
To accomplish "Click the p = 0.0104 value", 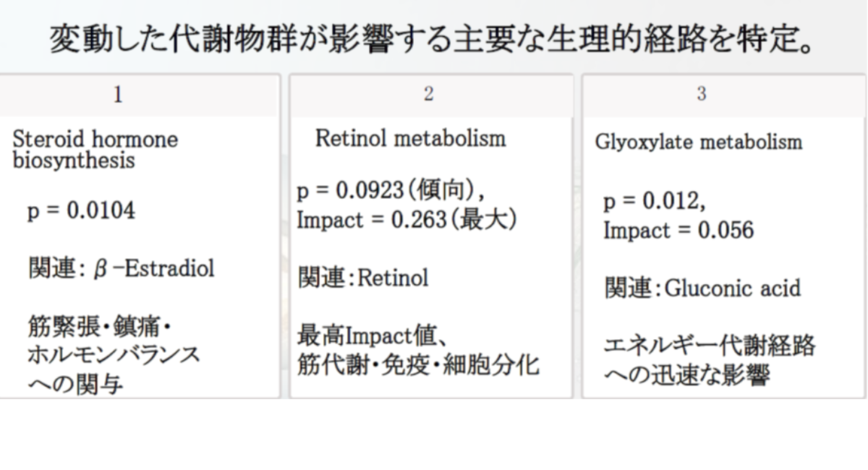I will [81, 213].
